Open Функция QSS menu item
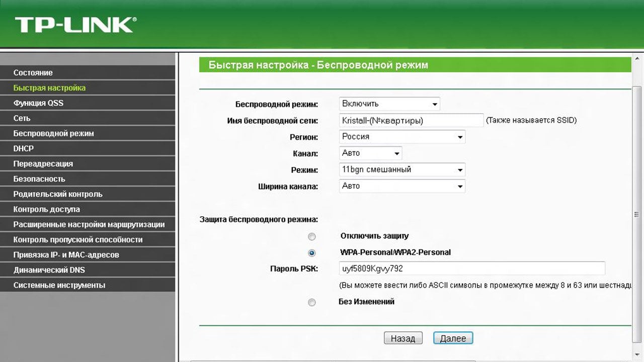The image size is (644, 362). (x=88, y=103)
